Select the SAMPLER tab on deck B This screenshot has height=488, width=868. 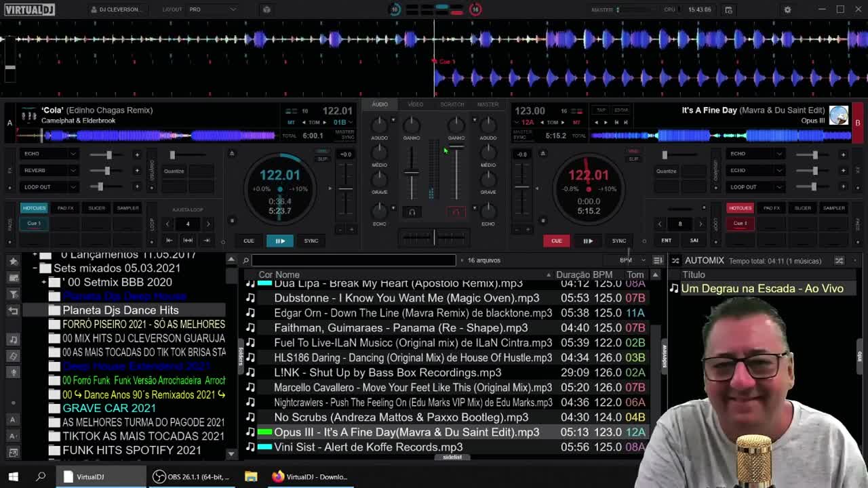pyautogui.click(x=834, y=208)
